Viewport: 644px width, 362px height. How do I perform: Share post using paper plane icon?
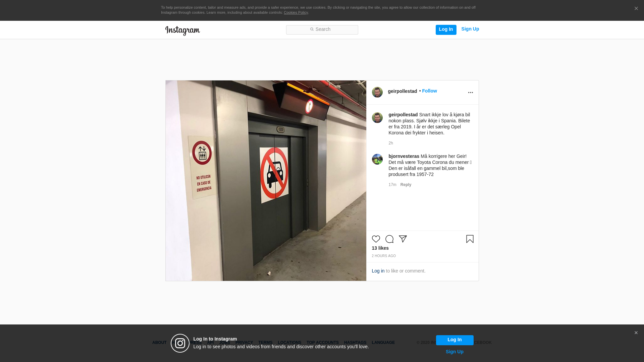[x=402, y=239]
